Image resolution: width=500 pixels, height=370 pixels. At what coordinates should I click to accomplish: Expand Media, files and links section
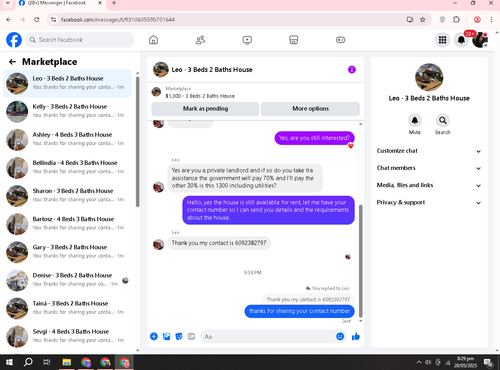tap(429, 185)
